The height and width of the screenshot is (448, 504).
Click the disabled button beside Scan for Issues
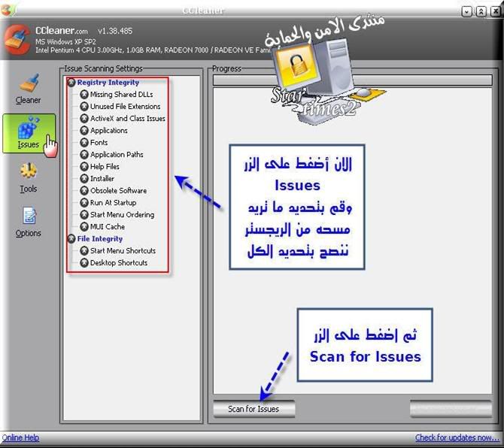tap(451, 409)
